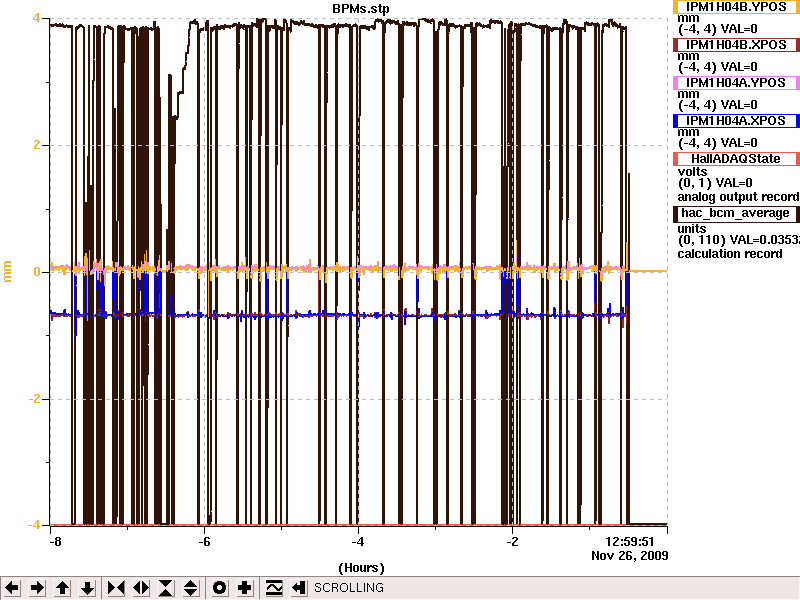This screenshot has width=800, height=600.
Task: Click the horizontal zoom-out diamond icon
Action: (x=141, y=588)
